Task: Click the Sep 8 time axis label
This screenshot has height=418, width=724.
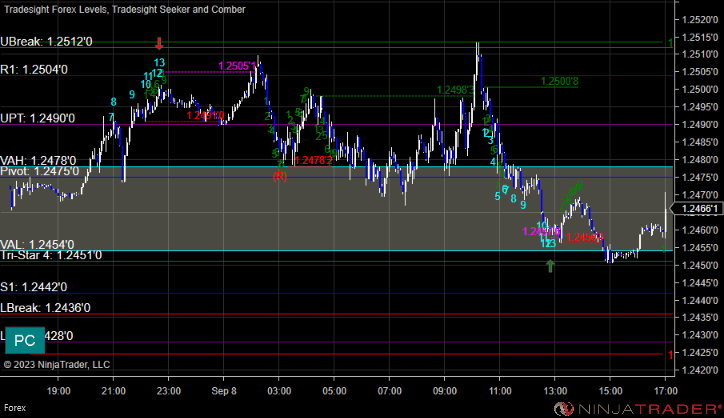Action: tap(224, 391)
